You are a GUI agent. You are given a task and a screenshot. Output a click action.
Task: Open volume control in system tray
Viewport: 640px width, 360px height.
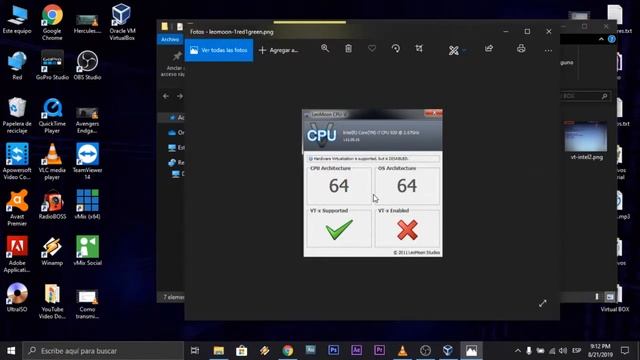click(563, 351)
